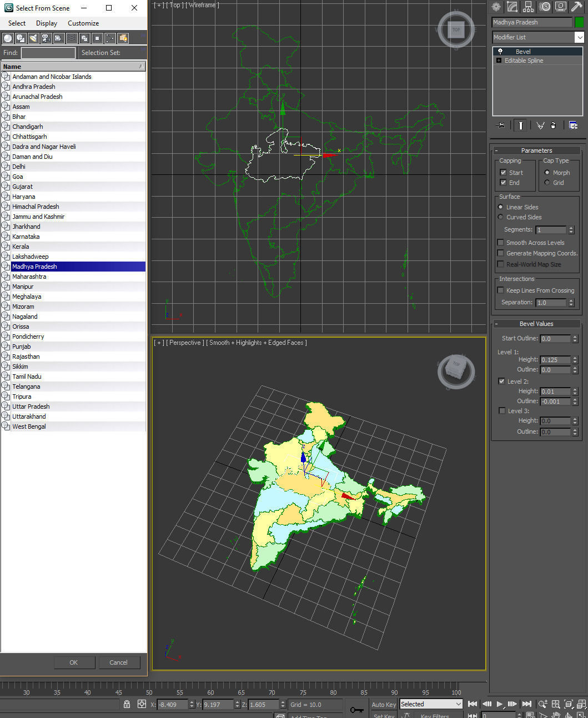Open the Hierarchy command panel
588x718 pixels.
[x=528, y=7]
